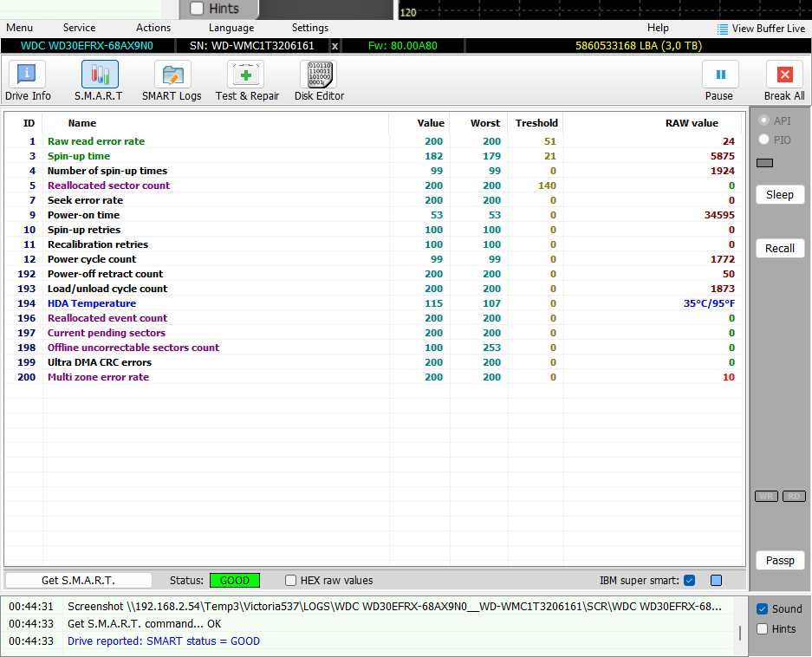This screenshot has width=812, height=657.
Task: Open the Actions menu
Action: point(153,28)
